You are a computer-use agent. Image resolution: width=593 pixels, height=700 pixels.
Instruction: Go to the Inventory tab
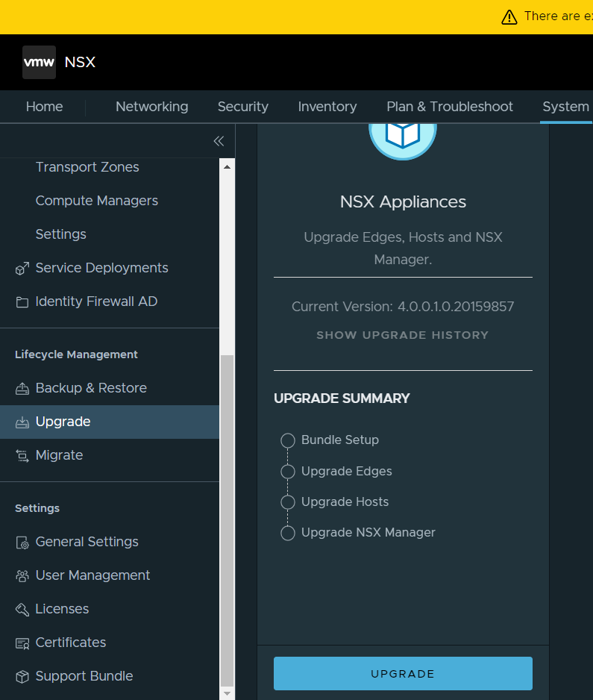327,107
